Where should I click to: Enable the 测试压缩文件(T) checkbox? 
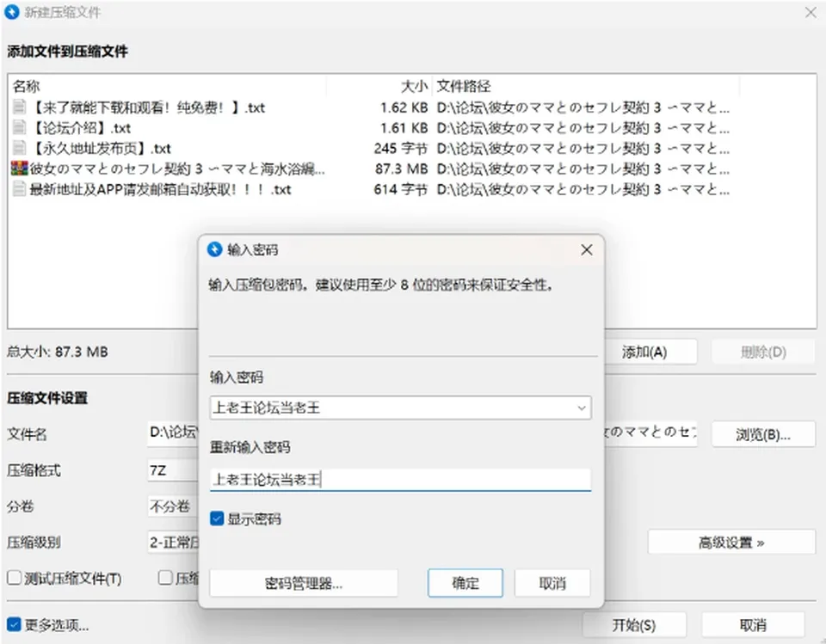click(x=15, y=578)
